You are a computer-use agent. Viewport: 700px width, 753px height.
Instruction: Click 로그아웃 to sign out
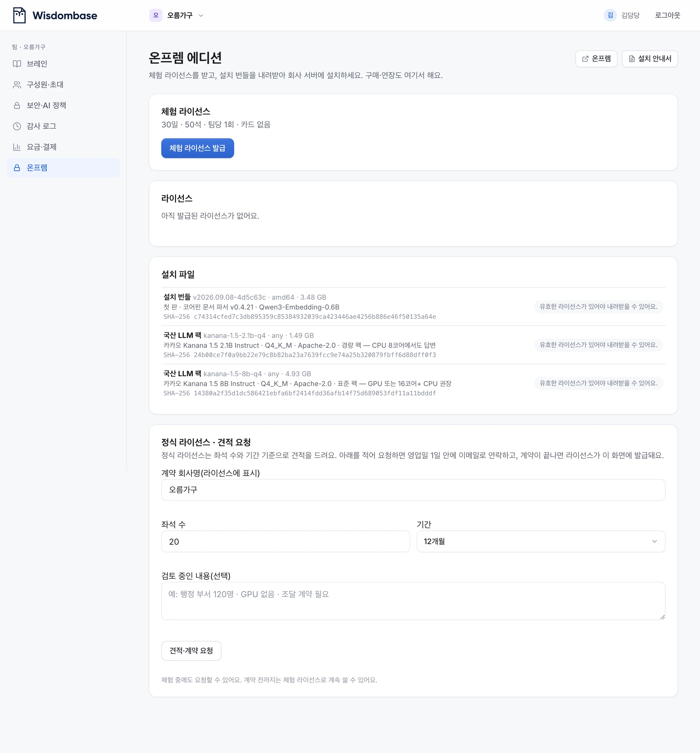pos(667,16)
